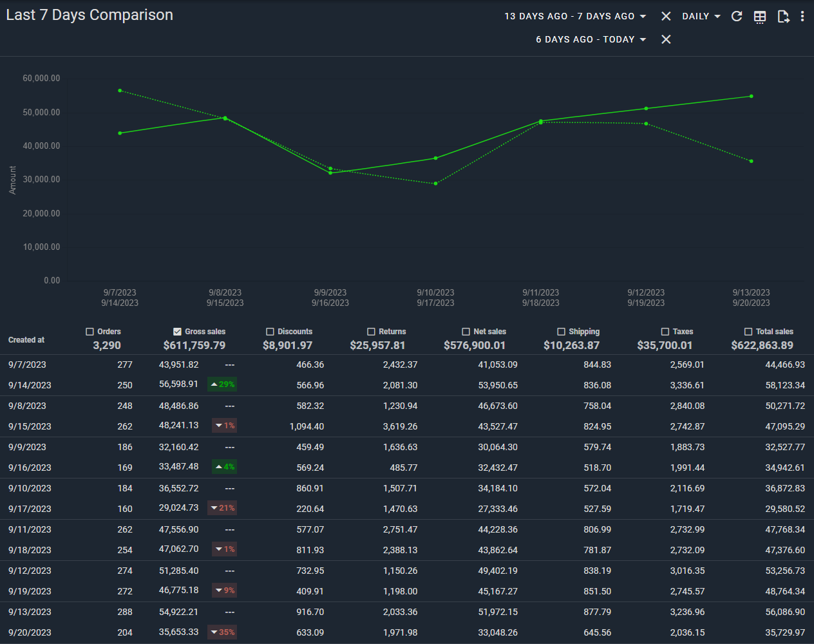
Task: Remove the 13 Days Ago date range
Action: tap(666, 16)
